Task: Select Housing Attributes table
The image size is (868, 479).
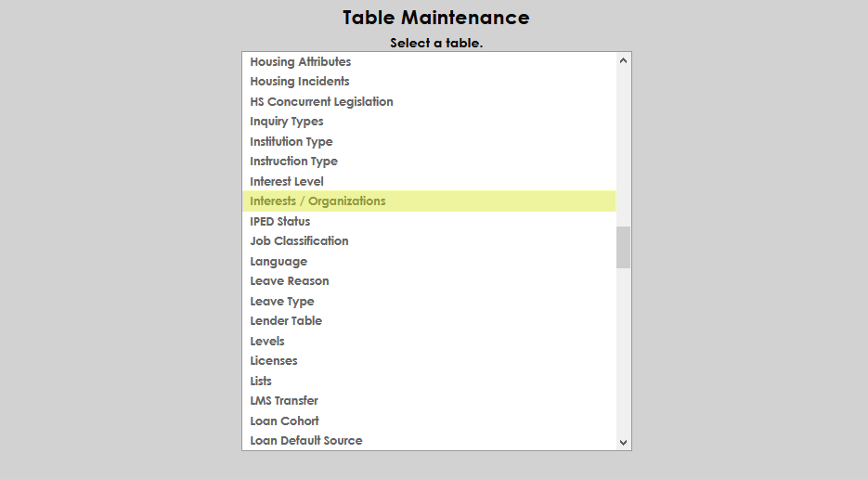Action: (300, 62)
